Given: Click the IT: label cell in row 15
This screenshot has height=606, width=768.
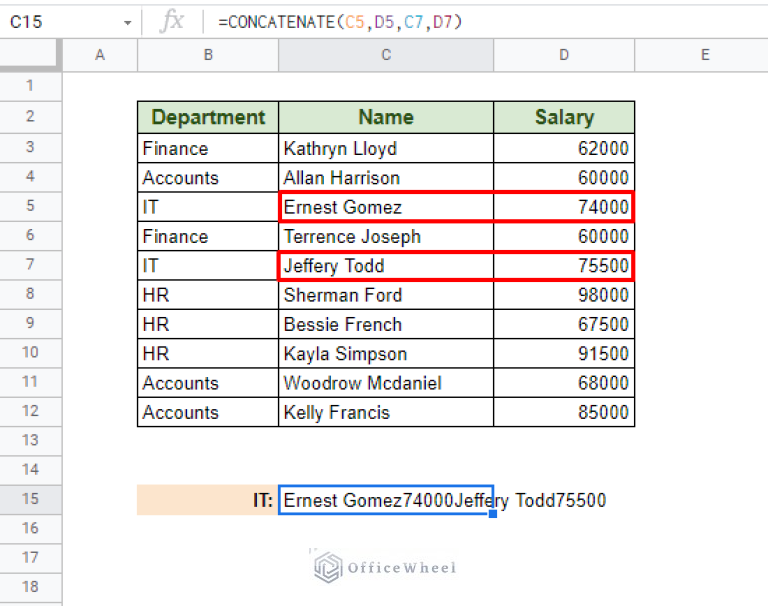Looking at the screenshot, I should pos(208,500).
